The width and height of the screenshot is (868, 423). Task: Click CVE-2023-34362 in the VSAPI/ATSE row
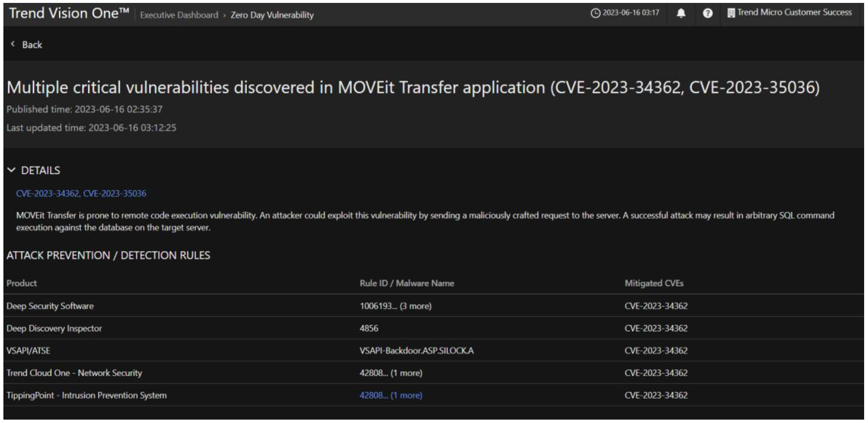click(656, 351)
